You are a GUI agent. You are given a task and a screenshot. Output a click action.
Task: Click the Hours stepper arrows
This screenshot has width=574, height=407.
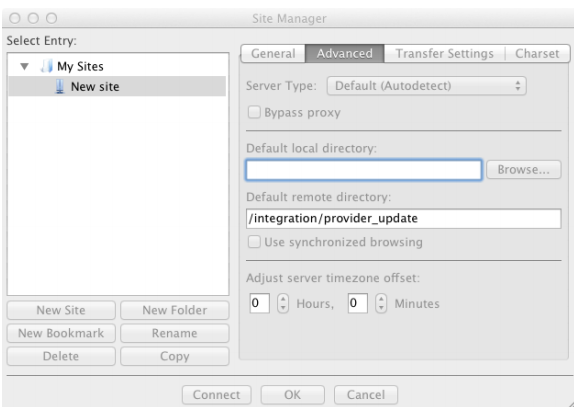(x=283, y=303)
